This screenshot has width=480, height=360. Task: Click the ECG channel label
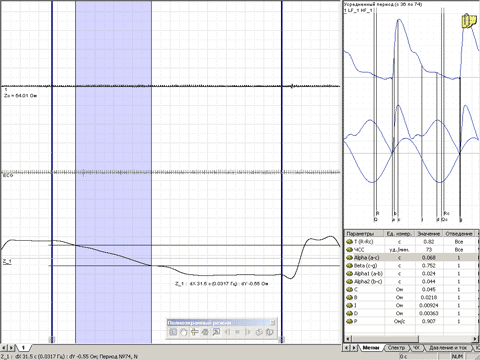[x=8, y=175]
